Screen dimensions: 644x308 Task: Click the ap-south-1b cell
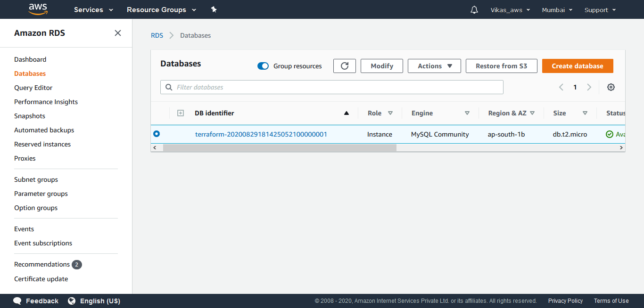pyautogui.click(x=506, y=134)
